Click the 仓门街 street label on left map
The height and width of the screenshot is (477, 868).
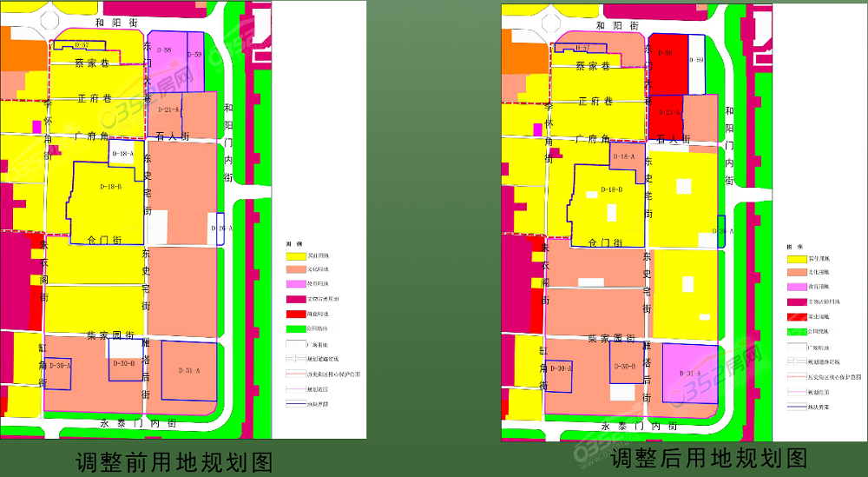coord(103,240)
